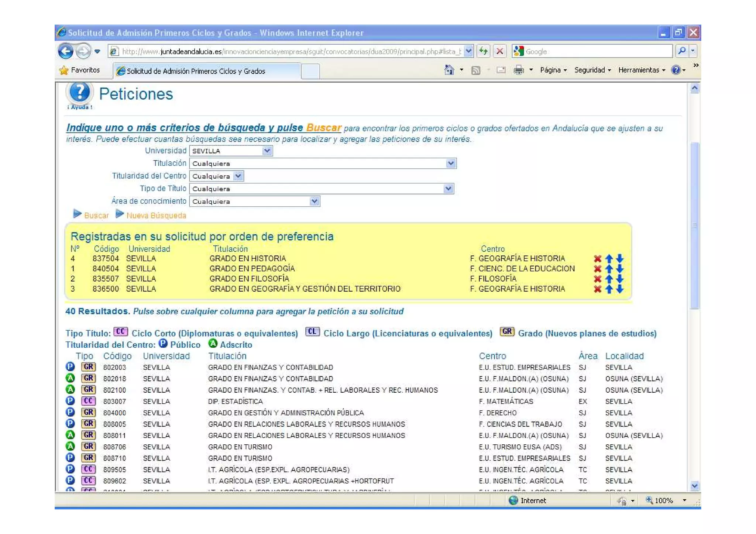Click the vertical scrollbar down arrow
Image resolution: width=756 pixels, height=534 pixels.
coord(694,486)
